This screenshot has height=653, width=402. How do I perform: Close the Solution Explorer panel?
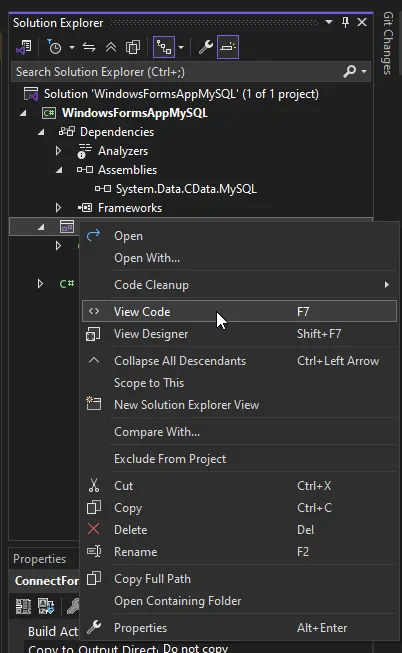point(362,22)
